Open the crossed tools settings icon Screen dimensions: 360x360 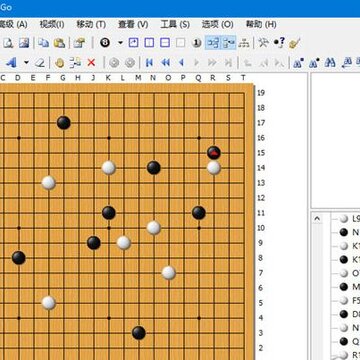[263, 43]
